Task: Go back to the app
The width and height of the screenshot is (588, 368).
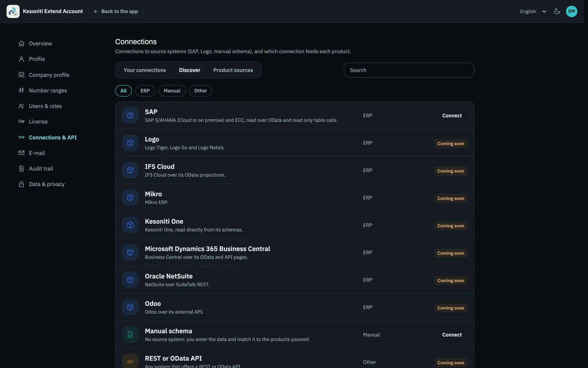Action: coord(115,11)
